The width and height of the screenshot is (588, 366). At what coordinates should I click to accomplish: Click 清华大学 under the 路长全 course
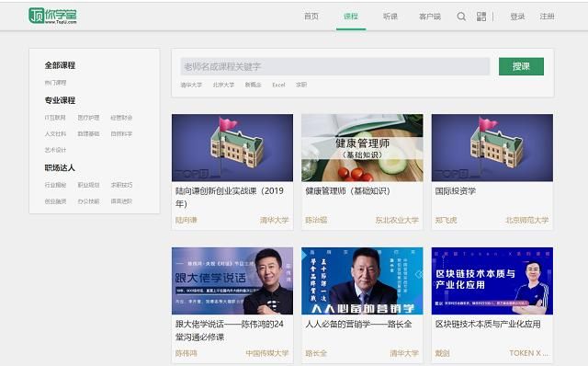[404, 353]
